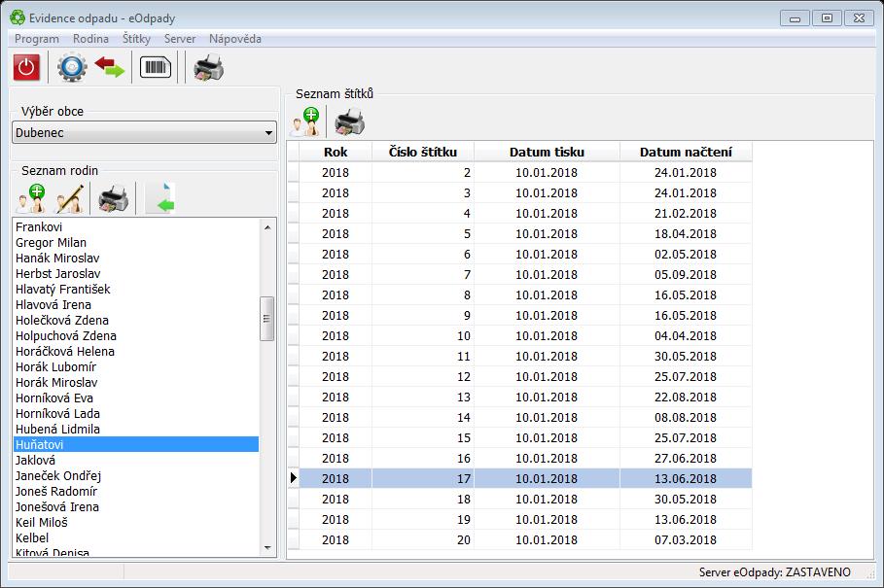This screenshot has height=588, width=884.
Task: Select family Herbst Jaroslav
Action: click(x=136, y=274)
